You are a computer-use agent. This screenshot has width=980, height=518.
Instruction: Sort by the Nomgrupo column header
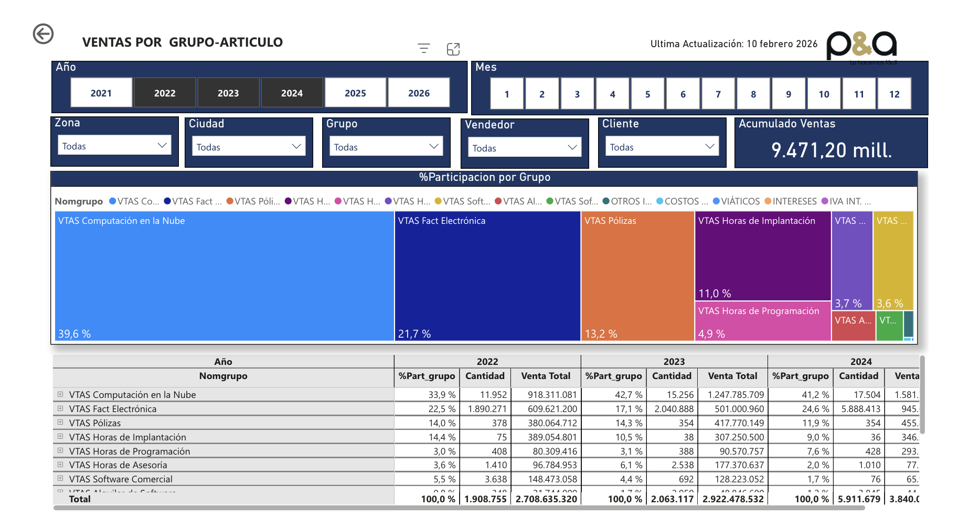pyautogui.click(x=223, y=376)
